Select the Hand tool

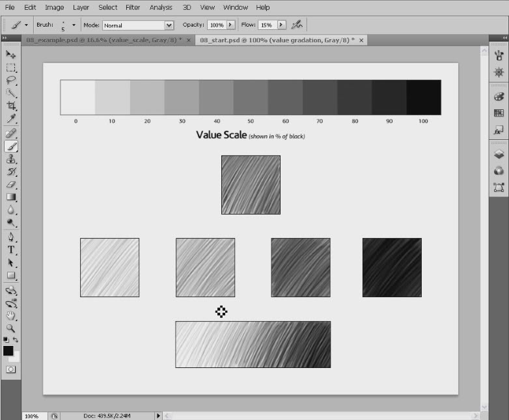[x=10, y=315]
